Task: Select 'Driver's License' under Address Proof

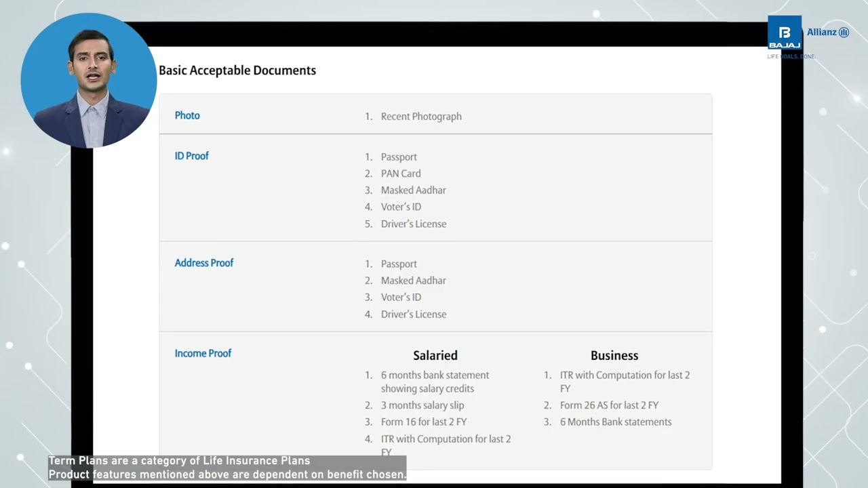Action: point(414,314)
